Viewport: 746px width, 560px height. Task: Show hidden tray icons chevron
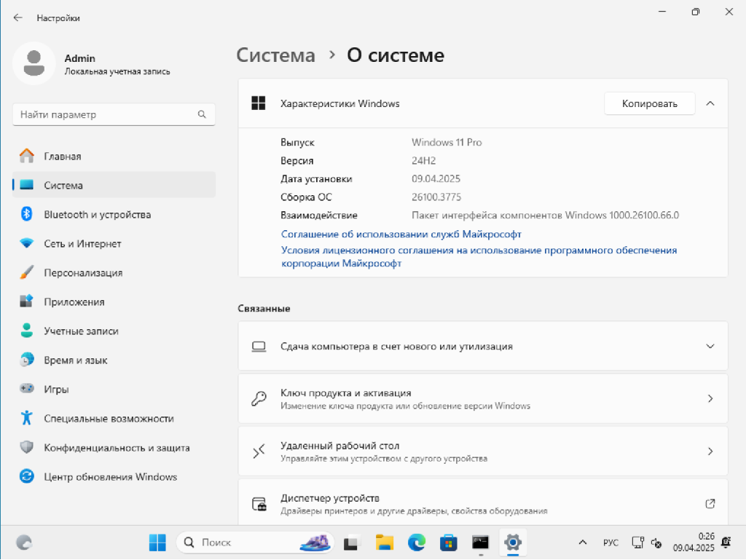point(582,543)
